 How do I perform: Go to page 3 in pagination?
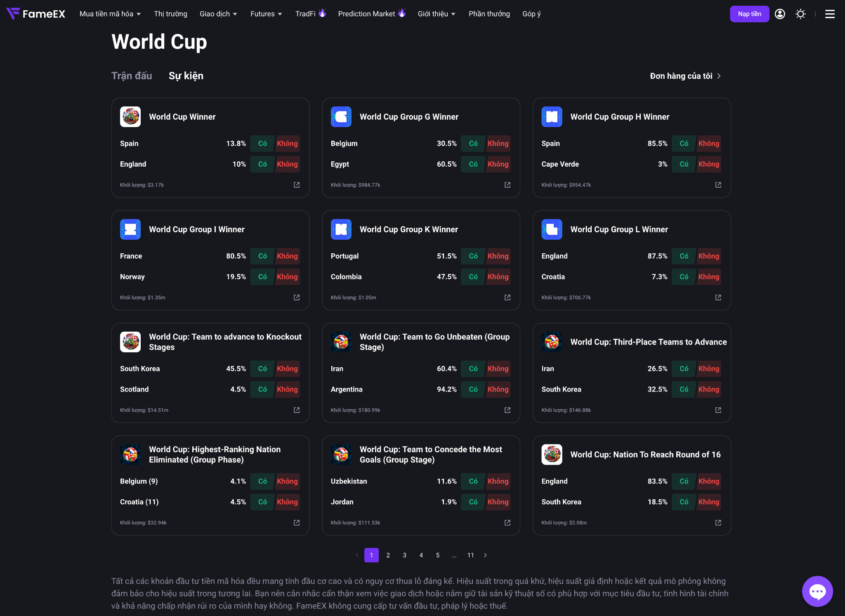point(404,555)
